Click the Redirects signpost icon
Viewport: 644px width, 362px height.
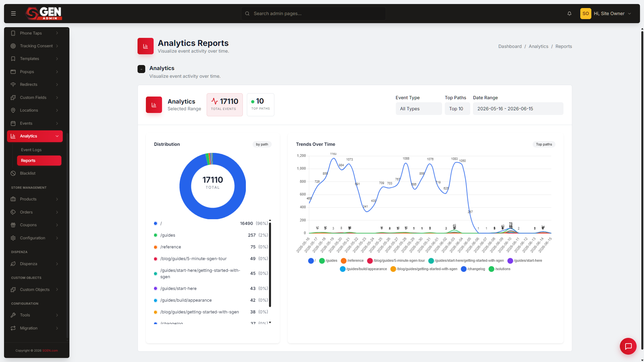pos(13,84)
